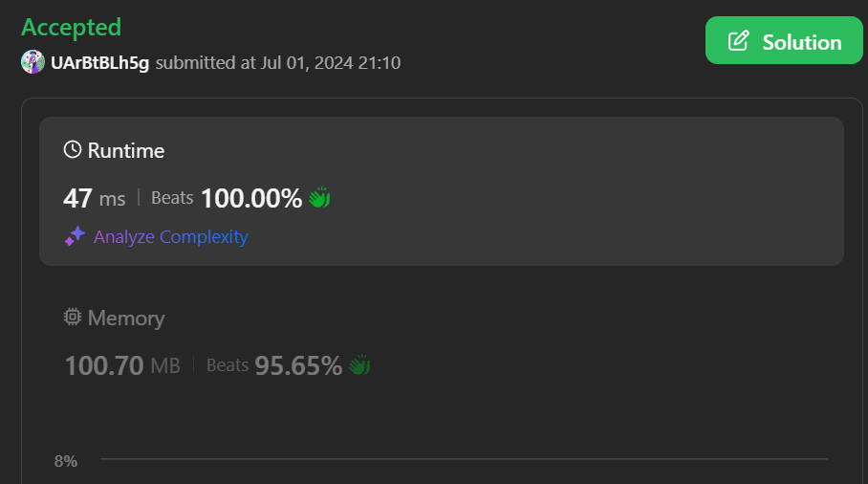Click the 47 ms runtime value
The width and height of the screenshot is (868, 484).
[x=94, y=198]
